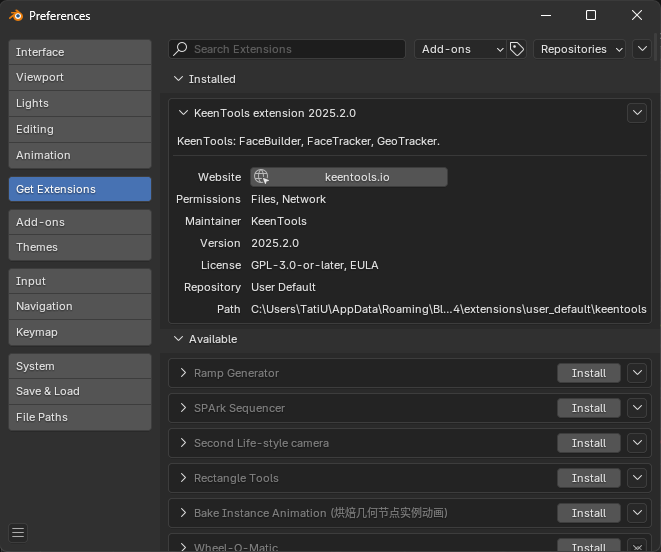This screenshot has height=552, width=661.
Task: Click the globe icon on website button
Action: [261, 177]
